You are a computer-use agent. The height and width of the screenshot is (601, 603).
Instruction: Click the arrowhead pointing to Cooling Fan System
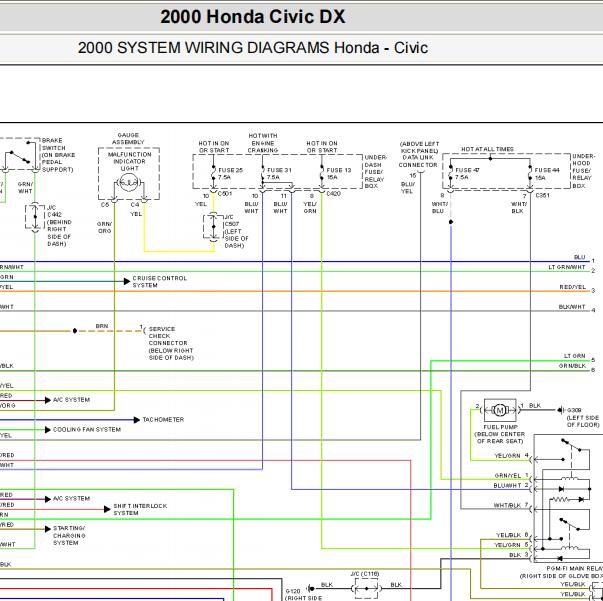click(x=48, y=430)
